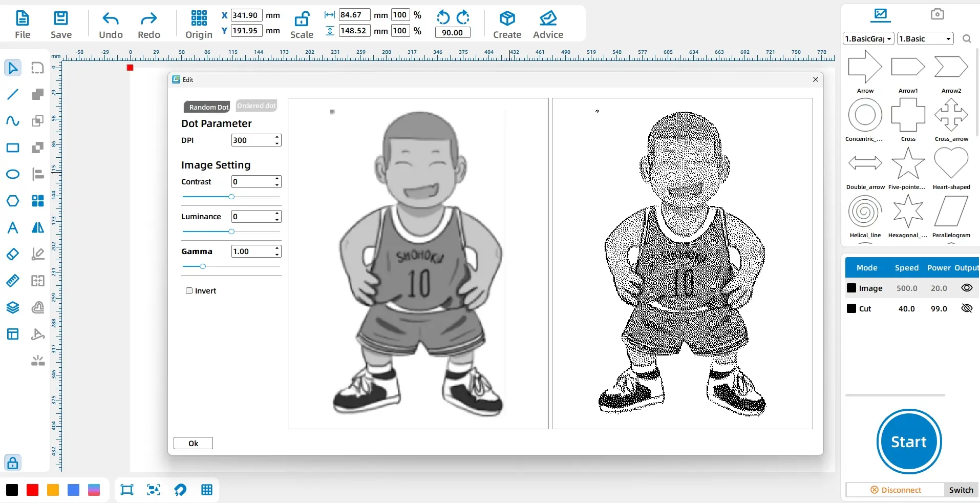Open the layers stack tool

pos(13,307)
